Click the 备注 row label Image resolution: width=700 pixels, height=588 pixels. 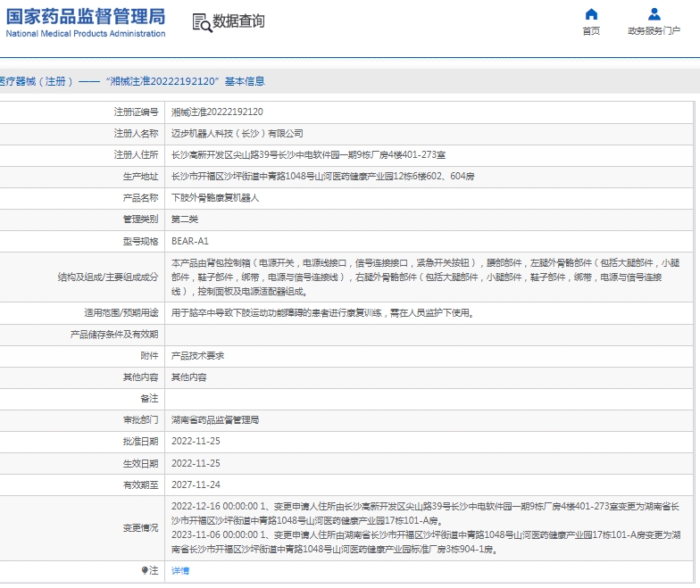tap(150, 398)
